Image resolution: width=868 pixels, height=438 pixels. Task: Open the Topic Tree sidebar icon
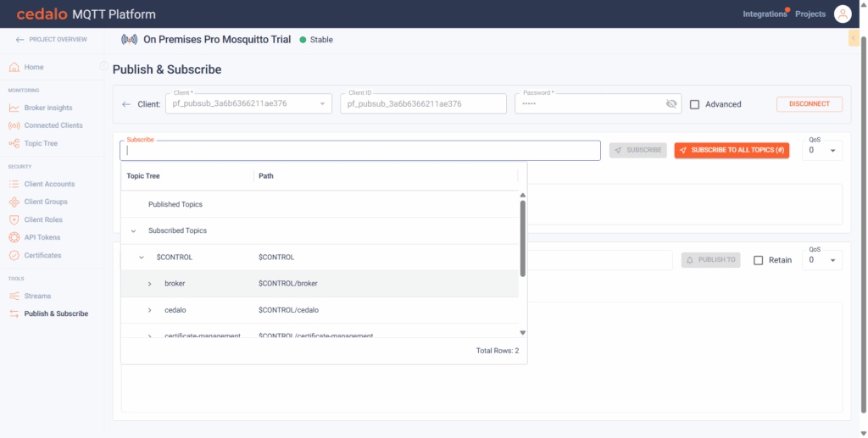(14, 143)
